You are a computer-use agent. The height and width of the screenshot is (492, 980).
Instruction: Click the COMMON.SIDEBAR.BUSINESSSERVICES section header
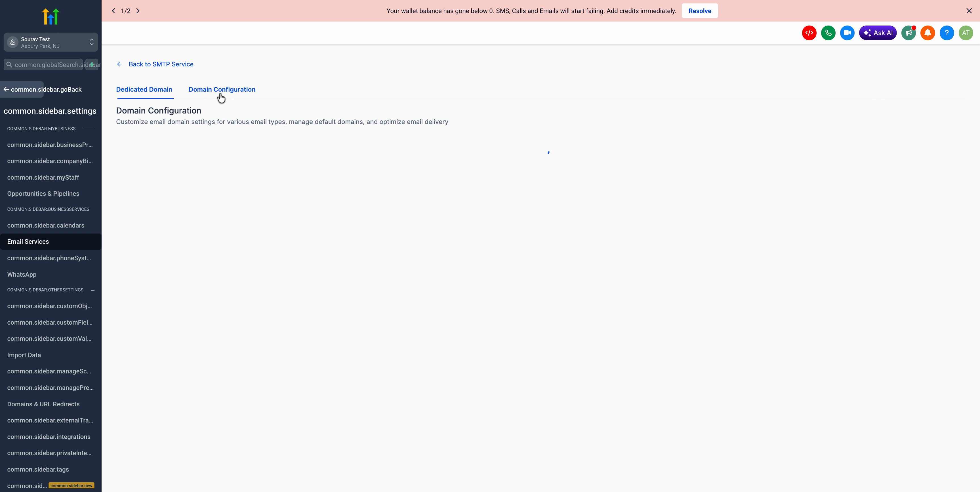[48, 209]
